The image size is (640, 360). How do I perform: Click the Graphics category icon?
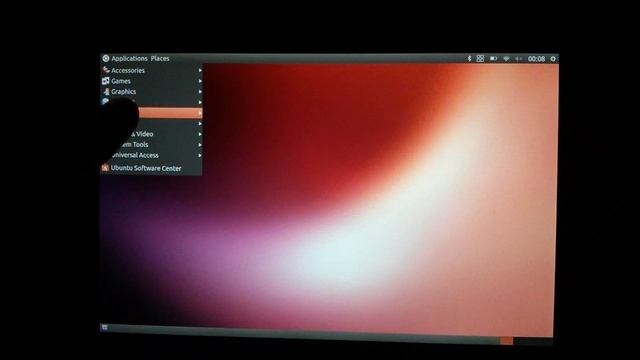click(106, 91)
